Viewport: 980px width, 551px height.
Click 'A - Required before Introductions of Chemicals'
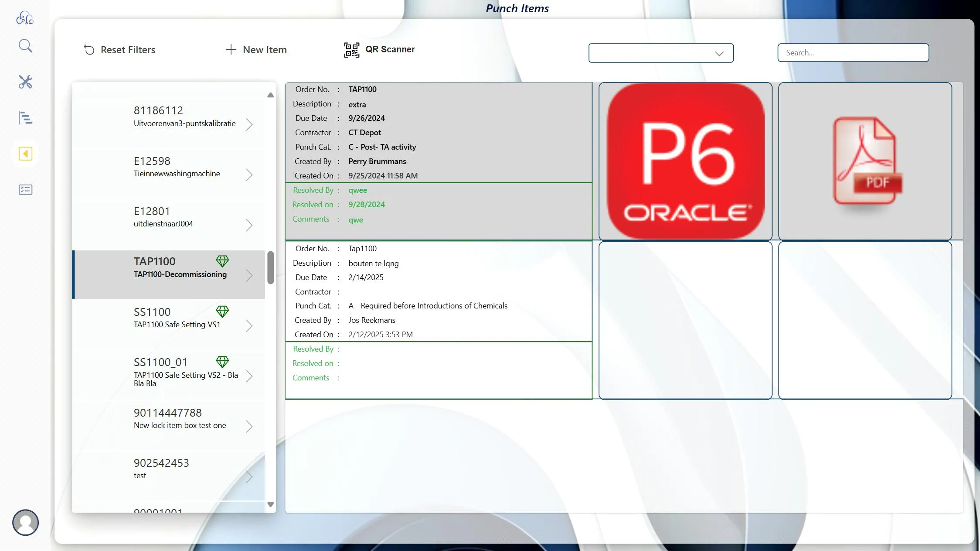pos(428,306)
